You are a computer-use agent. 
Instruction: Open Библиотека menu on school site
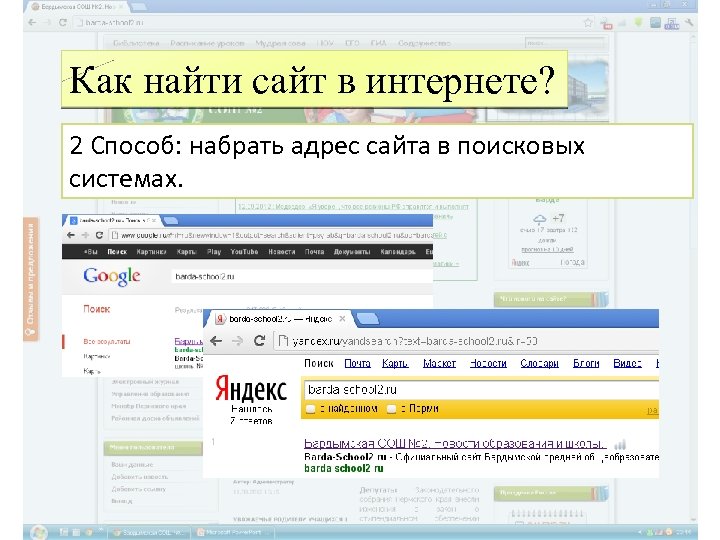(x=136, y=43)
